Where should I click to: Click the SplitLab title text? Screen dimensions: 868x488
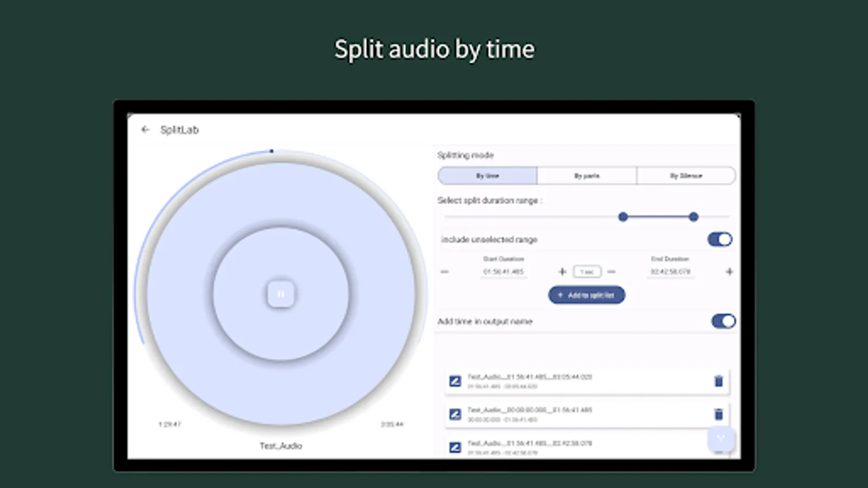point(180,130)
